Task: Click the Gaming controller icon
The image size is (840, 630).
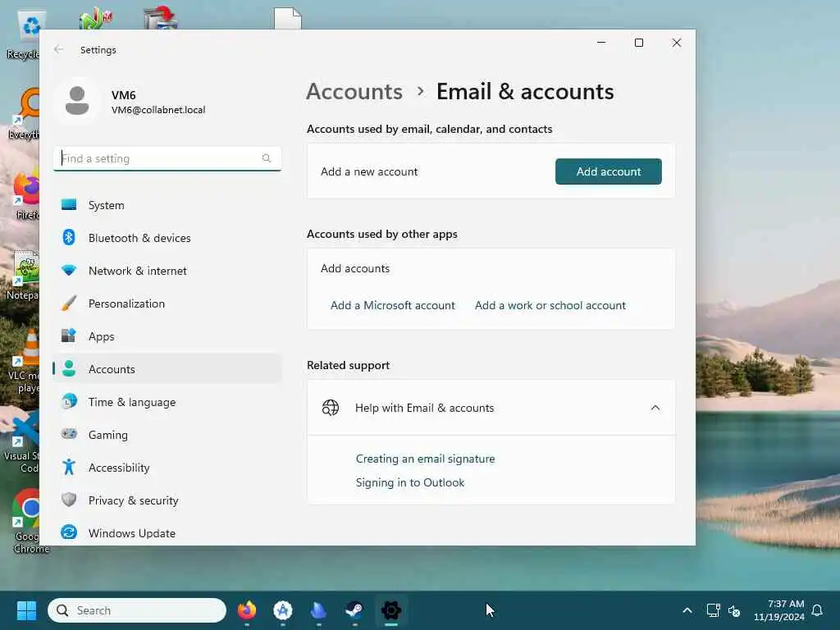Action: 69,434
